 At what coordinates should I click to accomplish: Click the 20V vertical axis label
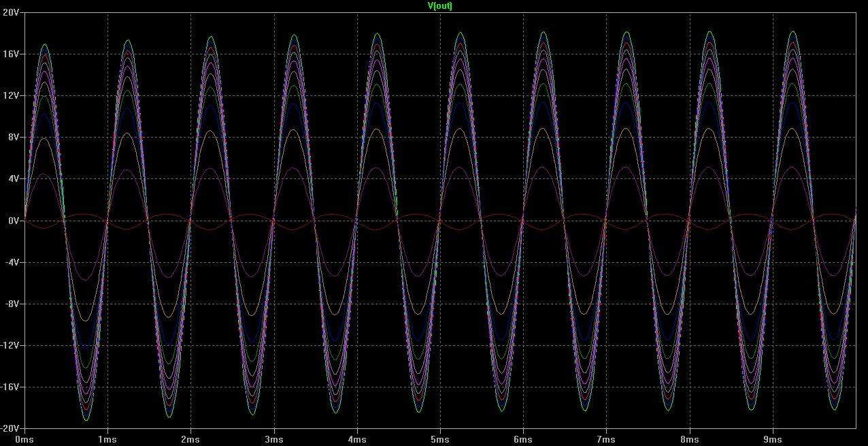tap(10, 12)
